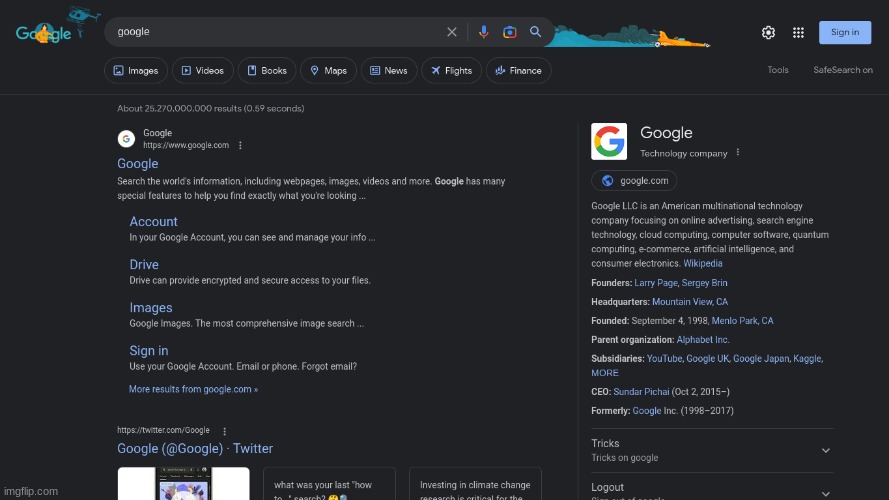Click inside the search text field
Image resolution: width=889 pixels, height=500 pixels.
point(270,32)
